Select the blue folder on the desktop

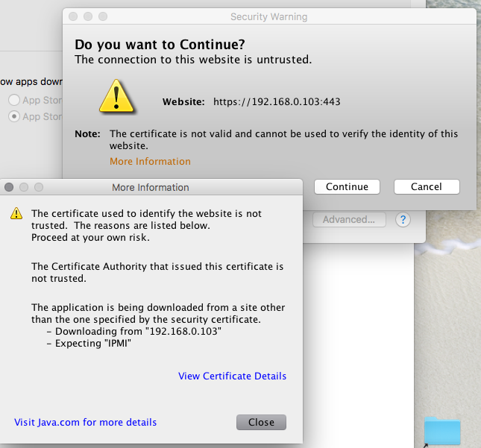442,431
